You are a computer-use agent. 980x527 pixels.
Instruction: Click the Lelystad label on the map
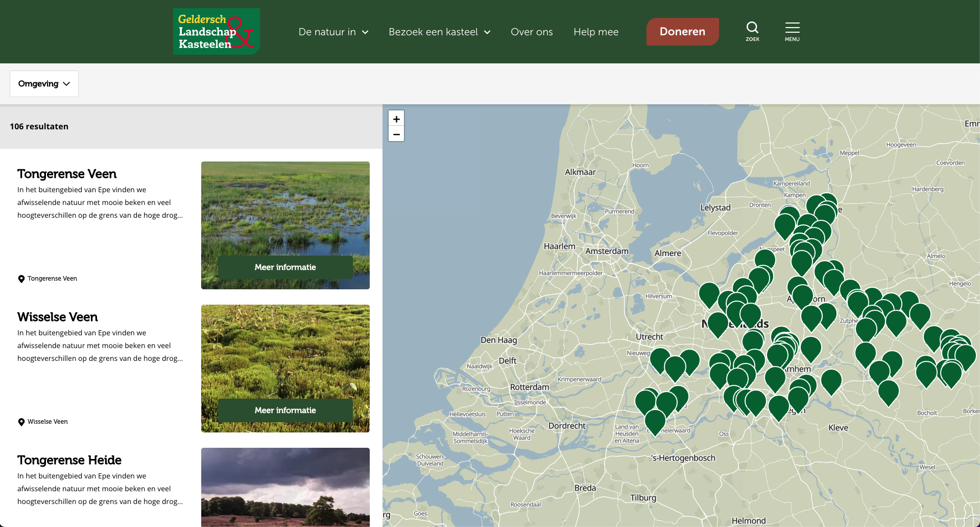(x=715, y=208)
